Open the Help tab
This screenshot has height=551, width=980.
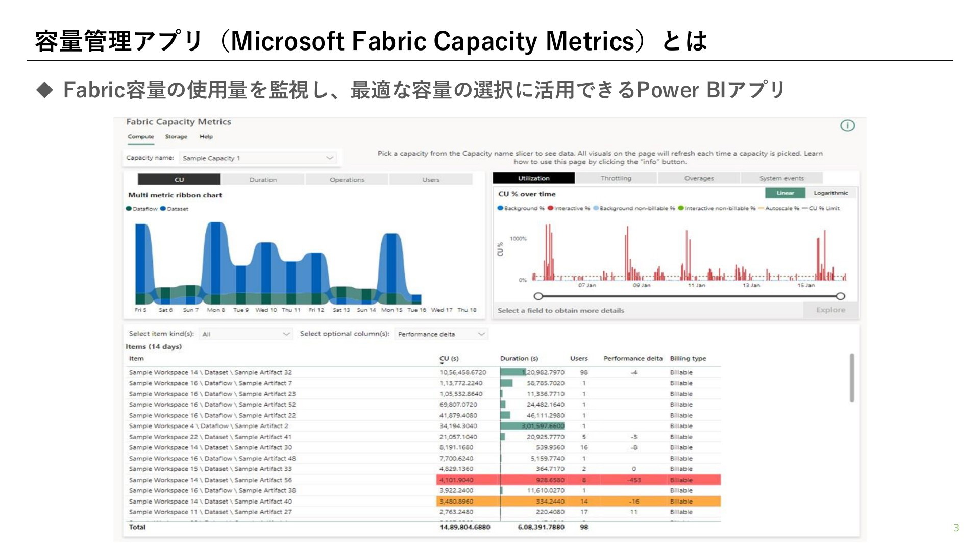pyautogui.click(x=206, y=137)
